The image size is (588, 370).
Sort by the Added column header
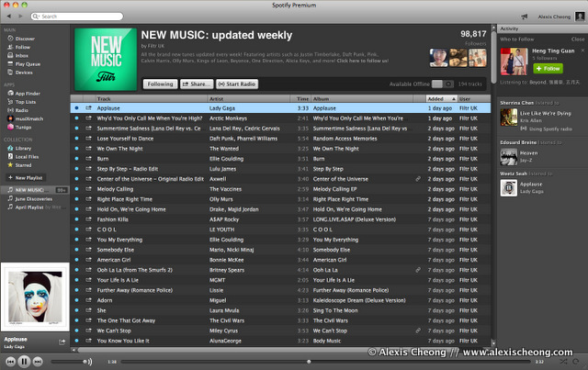click(x=442, y=98)
